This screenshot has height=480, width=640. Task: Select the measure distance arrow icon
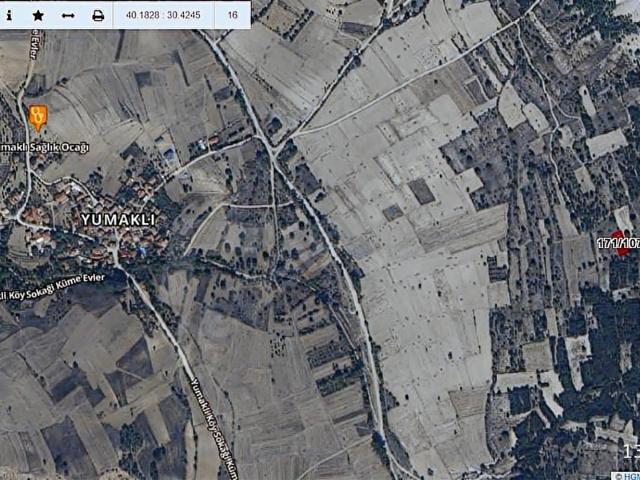pyautogui.click(x=68, y=16)
